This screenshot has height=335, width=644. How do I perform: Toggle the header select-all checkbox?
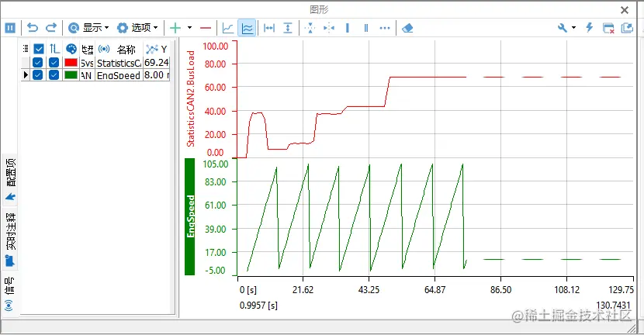click(39, 50)
